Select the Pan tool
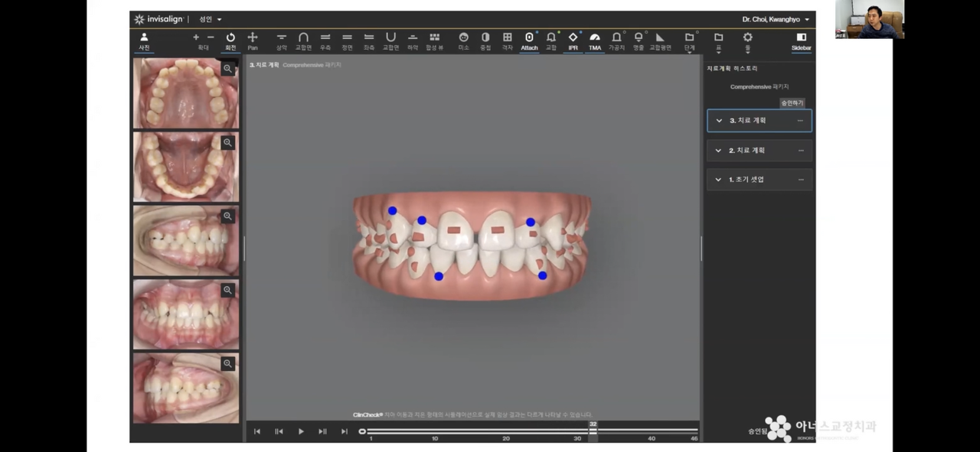This screenshot has height=452, width=980. 253,41
